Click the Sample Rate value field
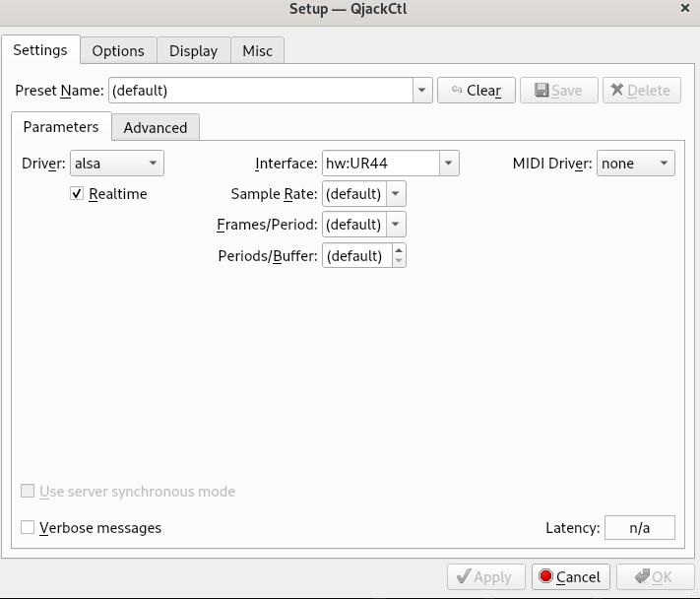 click(x=354, y=194)
